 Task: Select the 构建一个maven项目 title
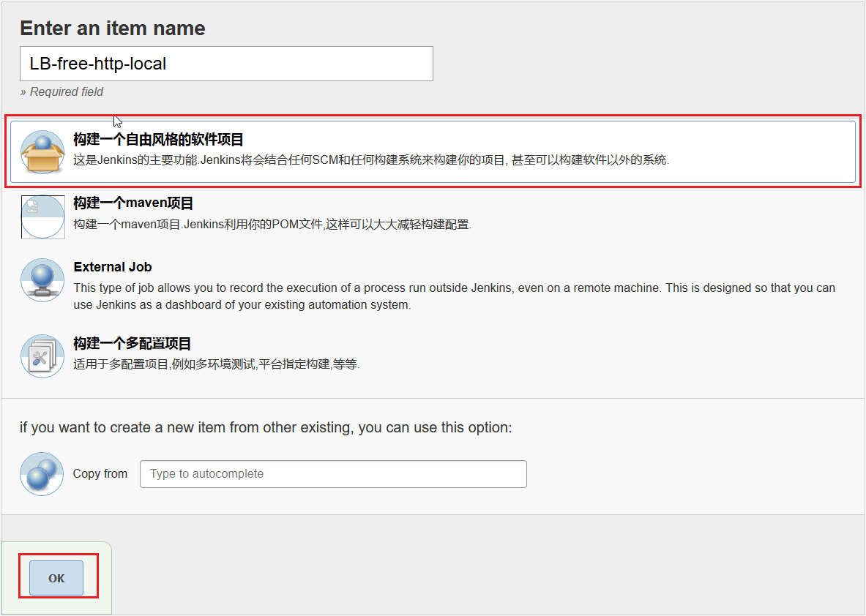(x=133, y=203)
